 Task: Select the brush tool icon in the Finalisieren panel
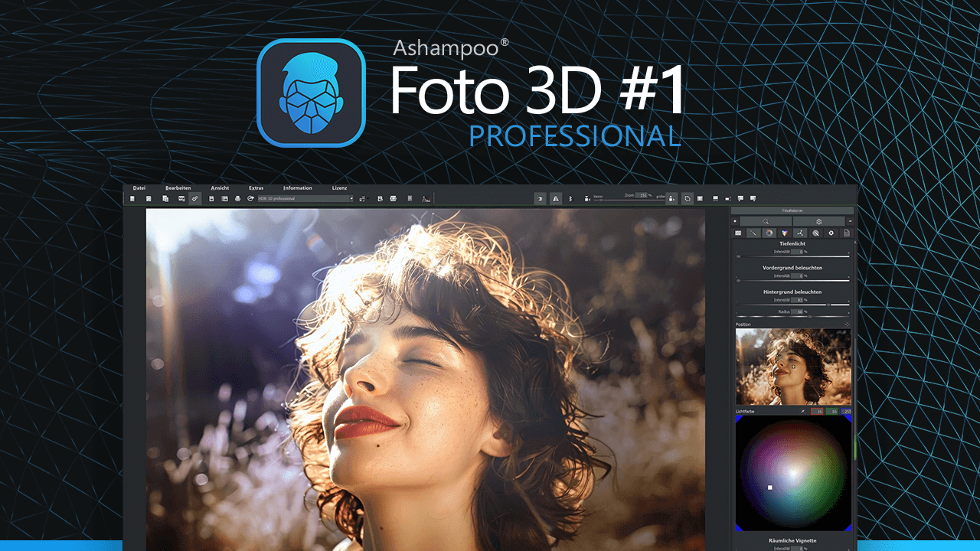pyautogui.click(x=754, y=233)
